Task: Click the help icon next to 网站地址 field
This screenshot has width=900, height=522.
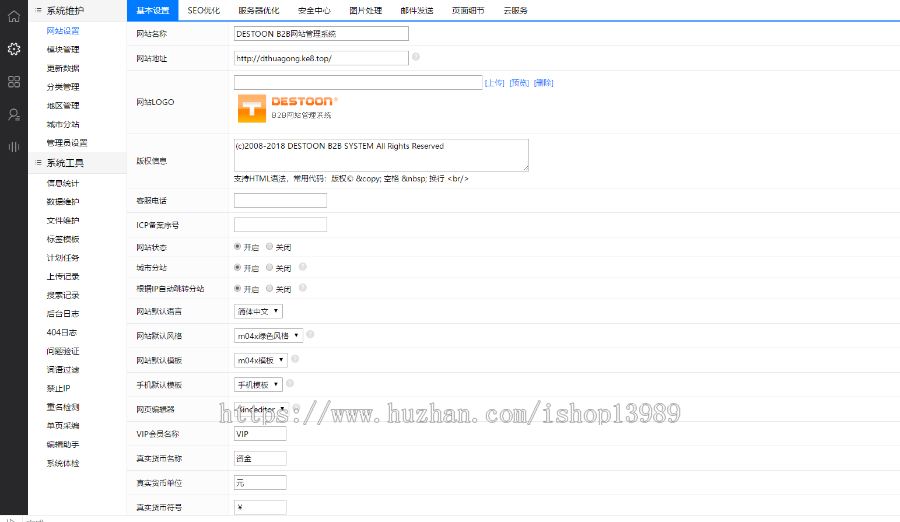Action: [x=415, y=57]
